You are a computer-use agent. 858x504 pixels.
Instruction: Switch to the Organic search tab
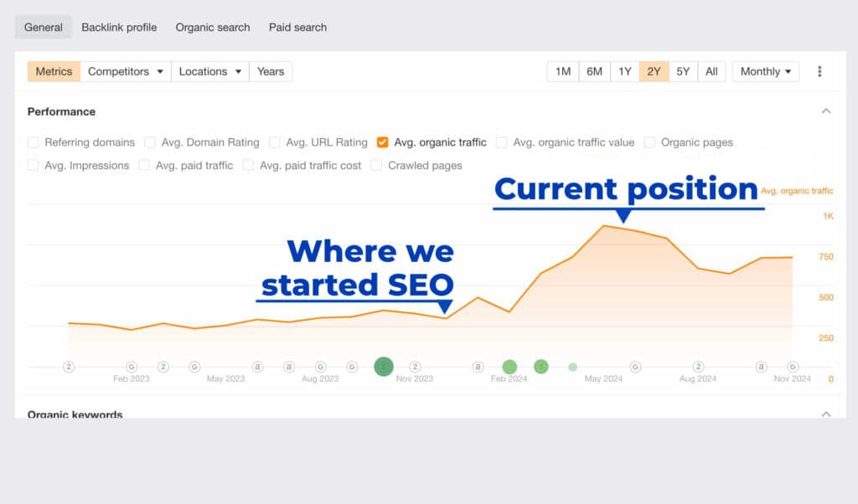(212, 27)
